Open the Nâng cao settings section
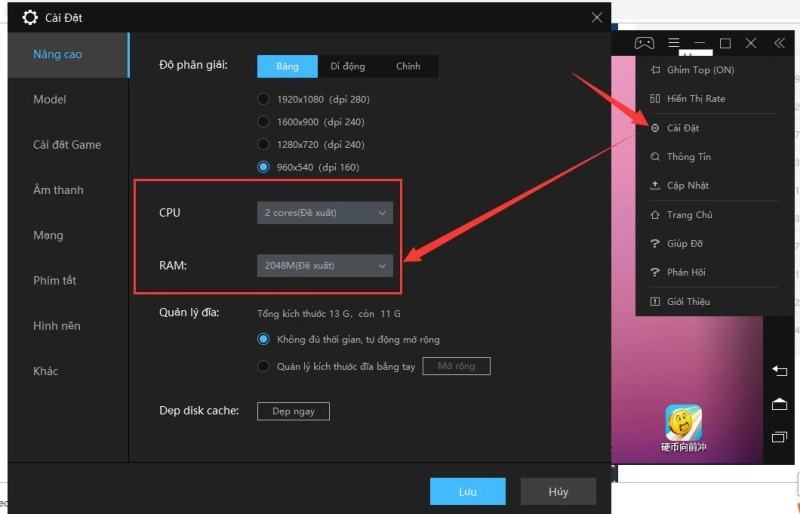 coord(68,55)
